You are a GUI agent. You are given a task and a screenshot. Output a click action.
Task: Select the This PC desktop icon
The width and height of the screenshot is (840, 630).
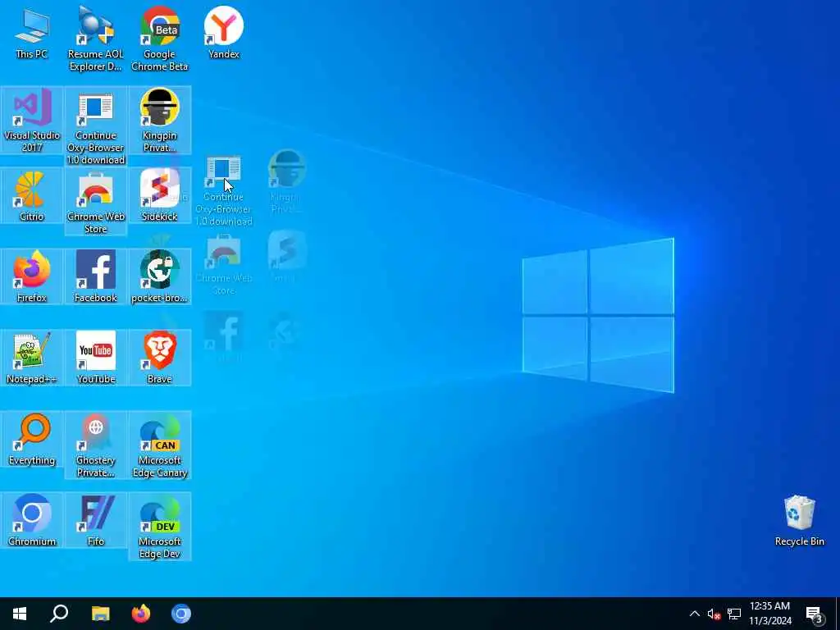click(32, 33)
